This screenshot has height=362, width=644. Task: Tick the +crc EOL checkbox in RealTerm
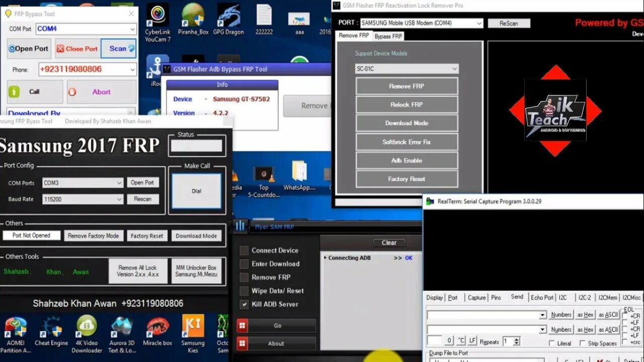[x=625, y=342]
